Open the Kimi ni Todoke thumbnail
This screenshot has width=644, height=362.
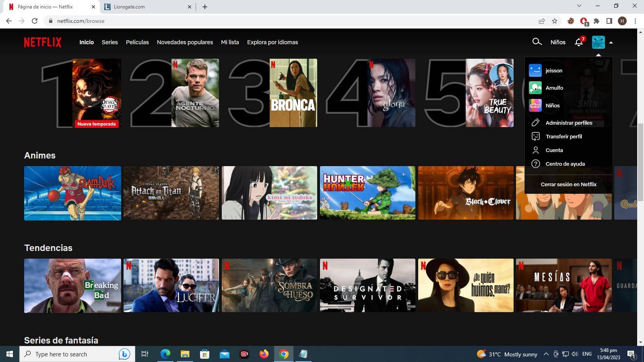pos(269,193)
